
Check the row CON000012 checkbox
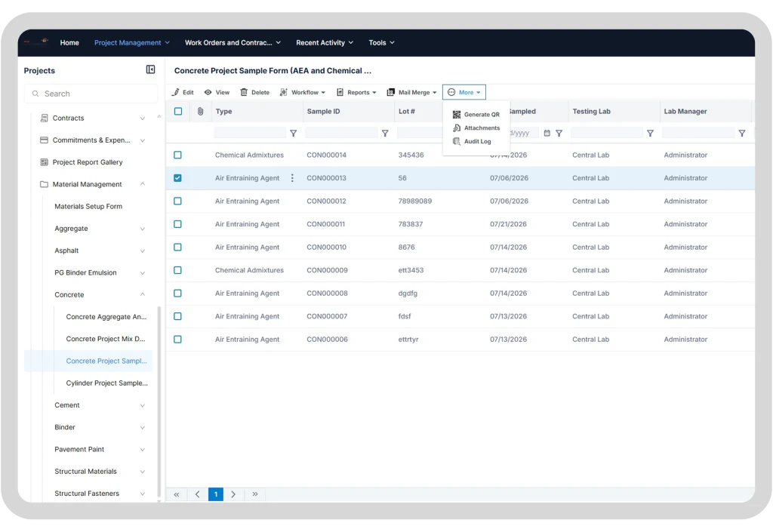click(x=177, y=201)
